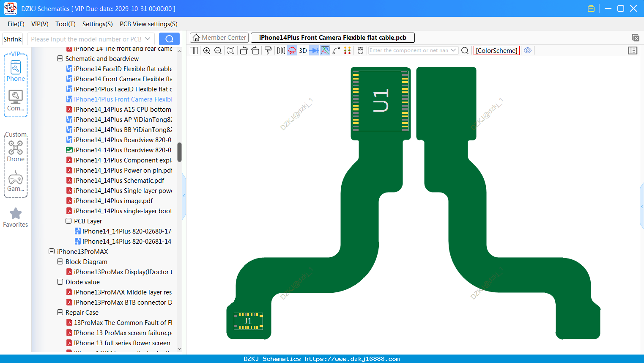The width and height of the screenshot is (644, 363).
Task: Toggle the diode symbol toolbar button
Action: pyautogui.click(x=314, y=50)
